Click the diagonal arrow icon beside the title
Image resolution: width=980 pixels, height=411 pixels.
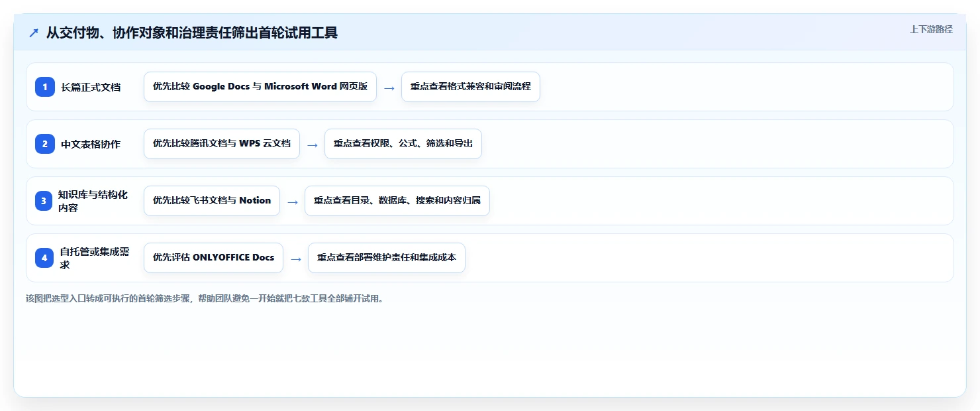(x=34, y=32)
